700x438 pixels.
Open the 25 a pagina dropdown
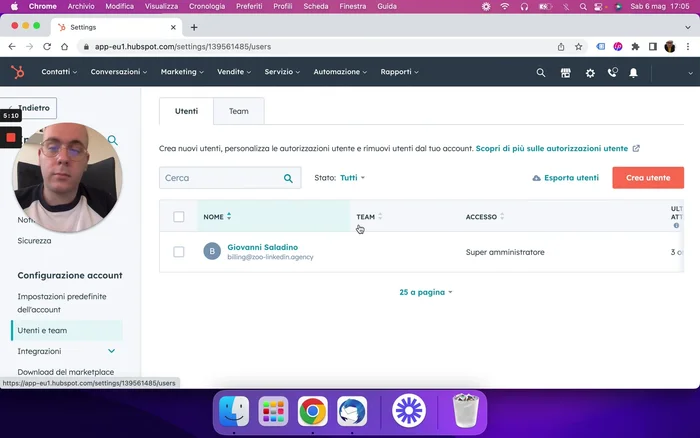pos(425,293)
